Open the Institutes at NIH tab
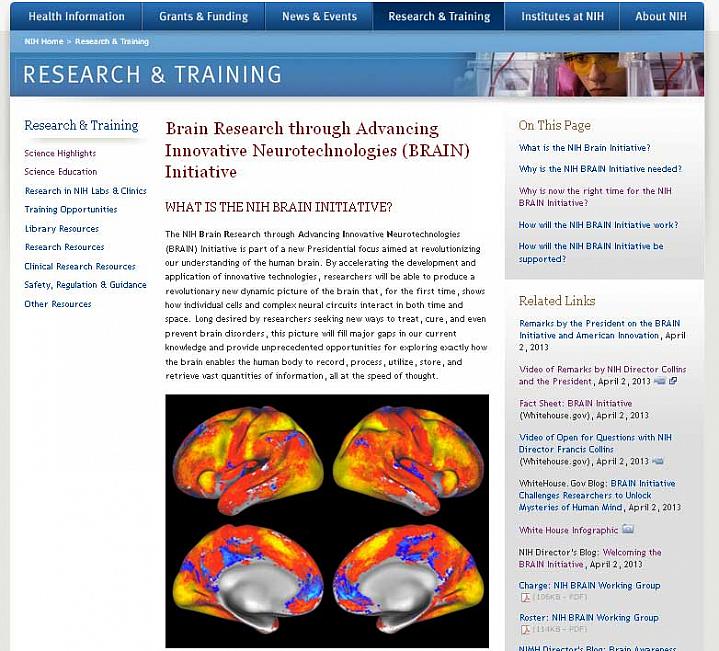Viewport: 719px width, 651px height. point(562,17)
